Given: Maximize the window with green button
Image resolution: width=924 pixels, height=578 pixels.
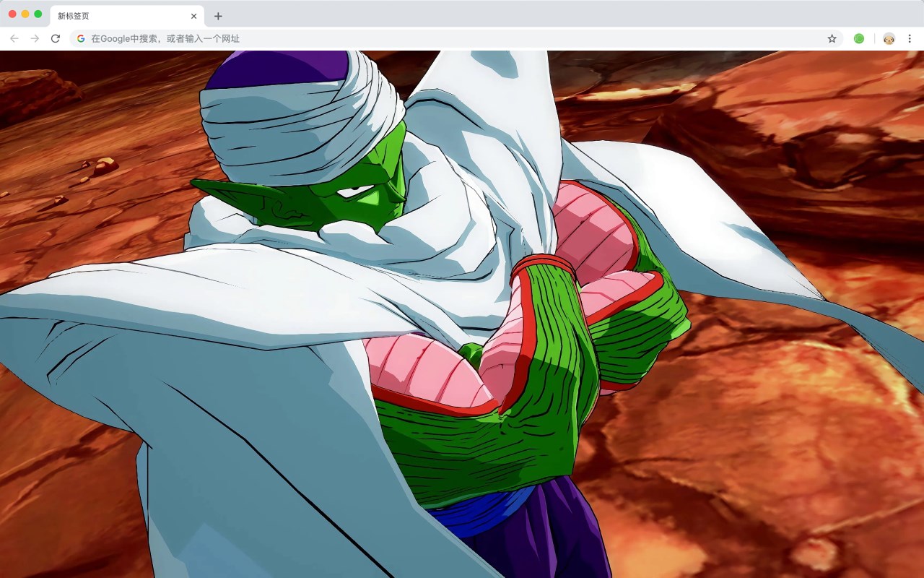Looking at the screenshot, I should pyautogui.click(x=38, y=14).
